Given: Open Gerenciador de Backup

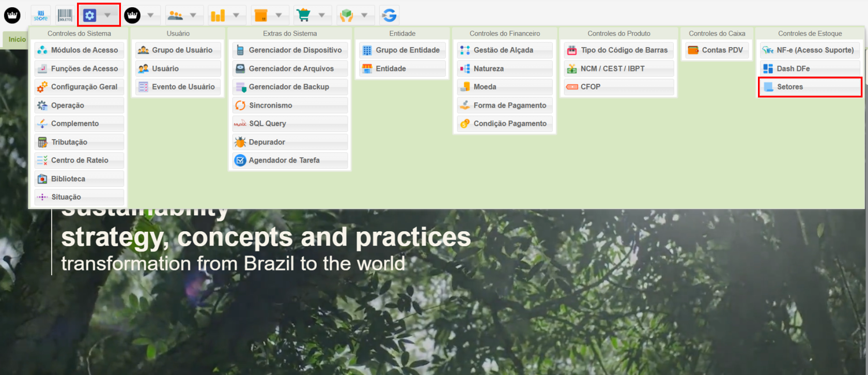Looking at the screenshot, I should [x=290, y=87].
